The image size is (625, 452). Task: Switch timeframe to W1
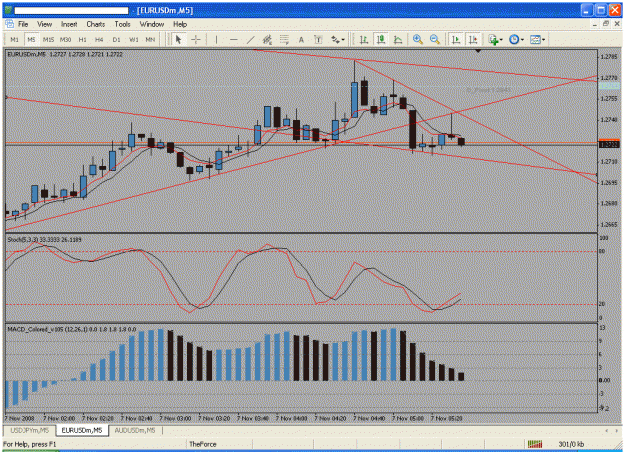pos(134,39)
